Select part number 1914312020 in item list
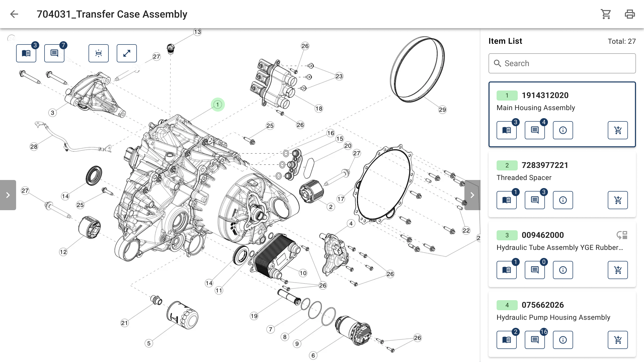Image resolution: width=644 pixels, height=362 pixels. [544, 95]
